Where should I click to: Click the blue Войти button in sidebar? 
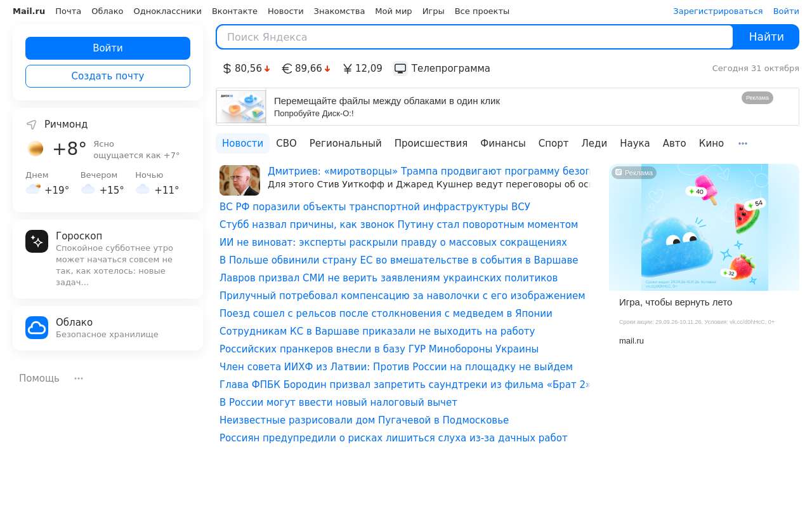tap(108, 48)
